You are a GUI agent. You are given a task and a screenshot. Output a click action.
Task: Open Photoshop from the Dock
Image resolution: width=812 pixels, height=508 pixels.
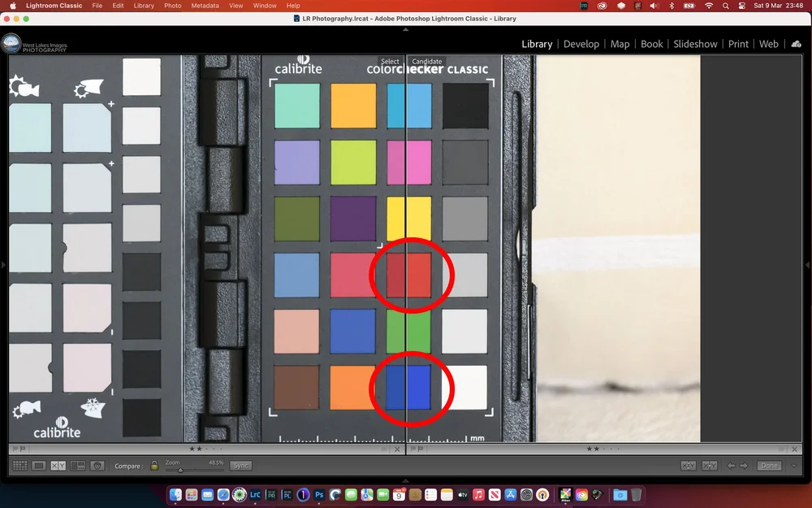(319, 494)
